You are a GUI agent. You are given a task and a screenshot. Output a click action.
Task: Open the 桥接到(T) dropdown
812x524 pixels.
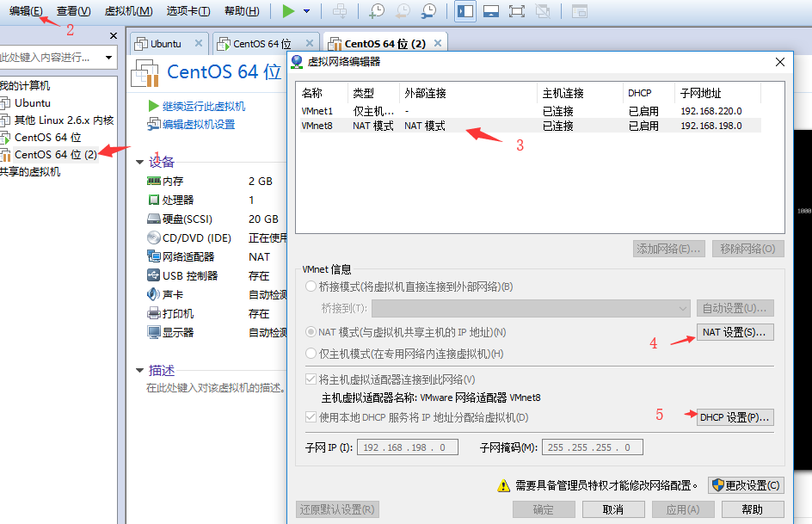tap(531, 309)
